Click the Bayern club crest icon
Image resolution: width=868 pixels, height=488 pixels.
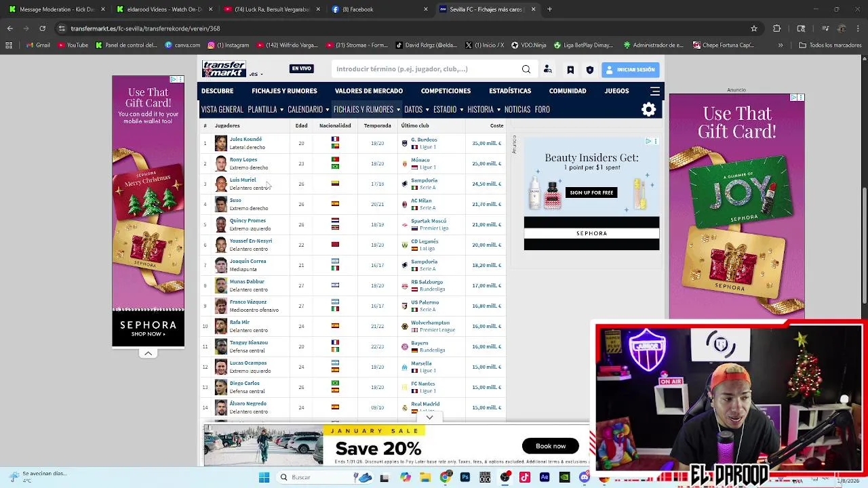tap(405, 346)
